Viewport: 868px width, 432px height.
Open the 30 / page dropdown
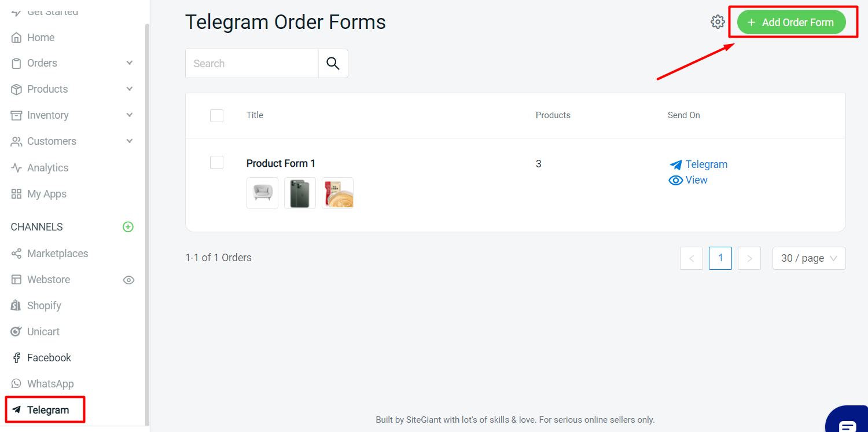(x=808, y=258)
